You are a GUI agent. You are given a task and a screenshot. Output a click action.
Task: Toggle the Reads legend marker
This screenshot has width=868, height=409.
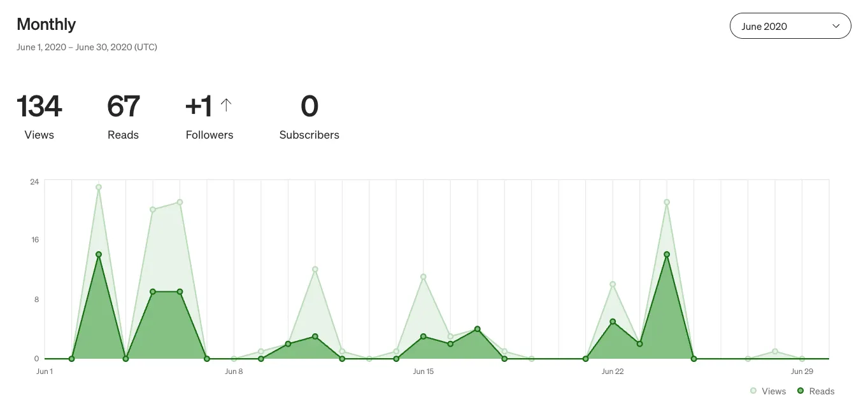coord(800,391)
